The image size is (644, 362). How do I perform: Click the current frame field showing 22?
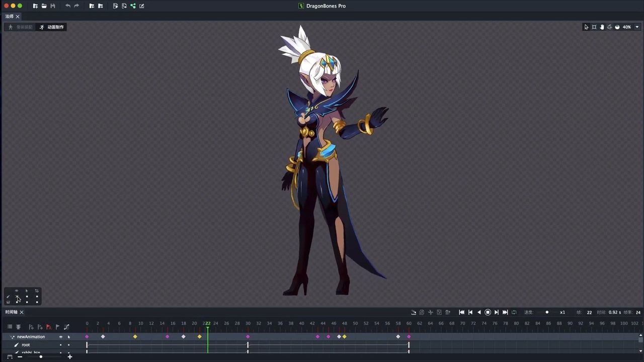pos(589,312)
